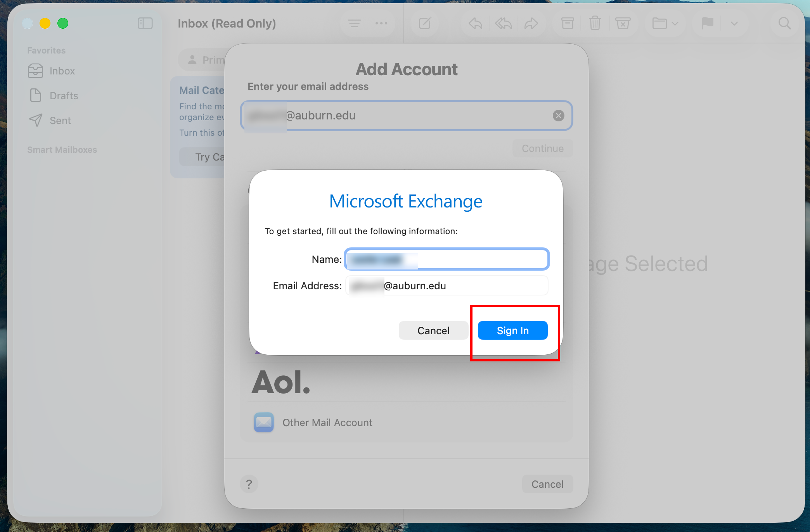Click the green full screen window button
810x532 pixels.
pyautogui.click(x=63, y=23)
